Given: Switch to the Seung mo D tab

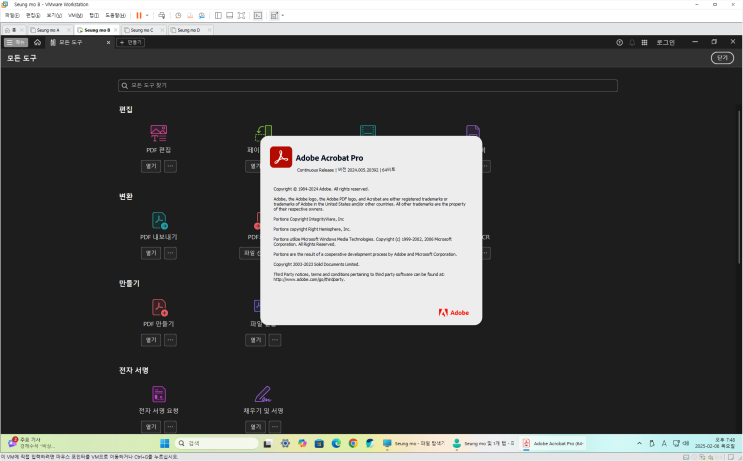Looking at the screenshot, I should pyautogui.click(x=189, y=30).
